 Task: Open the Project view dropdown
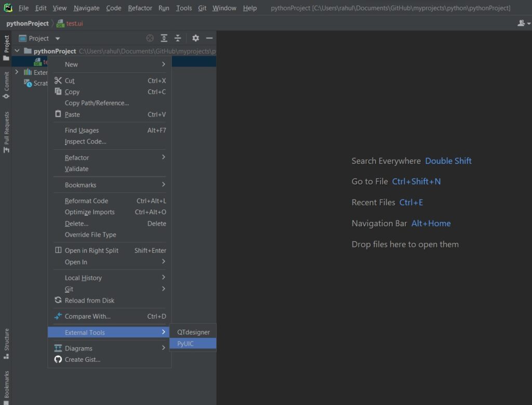coord(58,38)
